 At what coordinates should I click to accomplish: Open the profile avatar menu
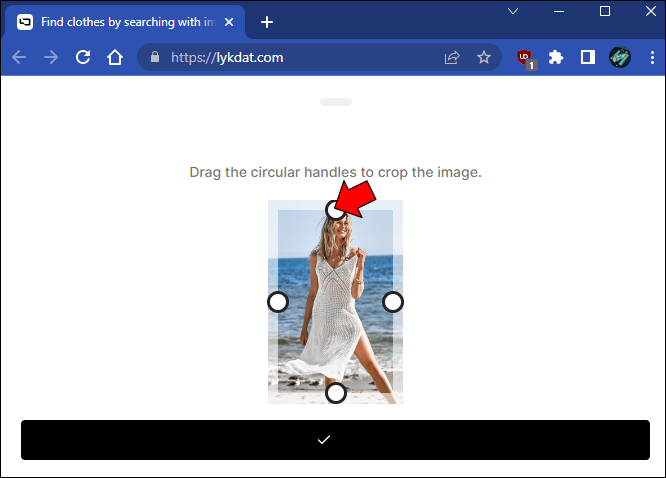pos(620,57)
